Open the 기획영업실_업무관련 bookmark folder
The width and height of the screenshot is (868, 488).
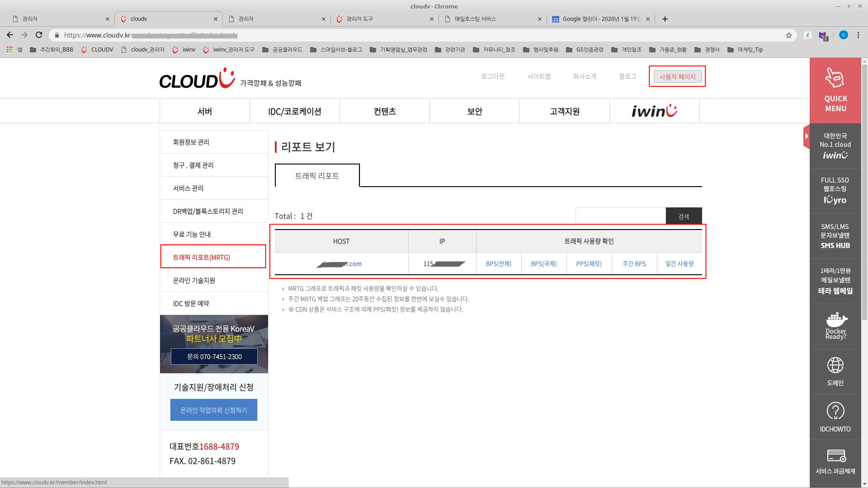[x=398, y=50]
